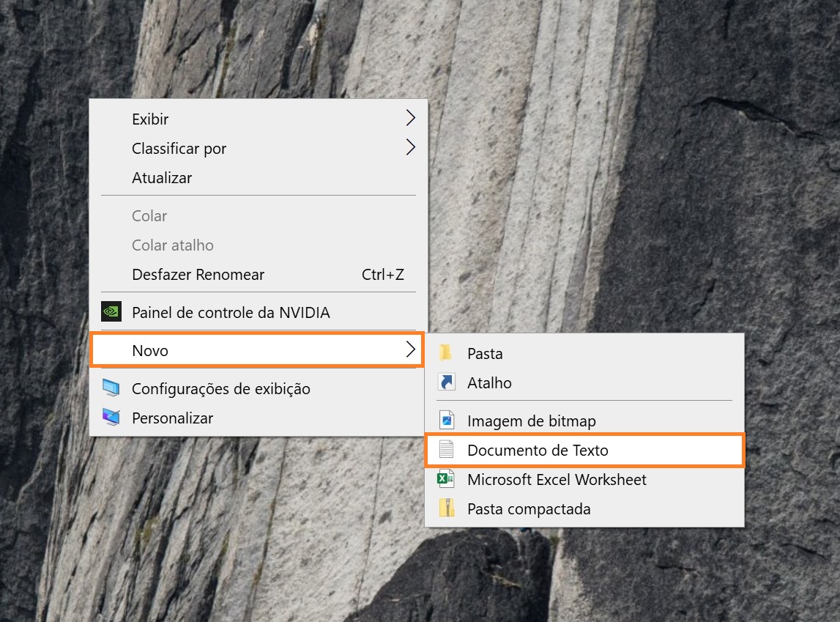The height and width of the screenshot is (622, 840).
Task: Click the Microsoft Excel Worksheet text label
Action: point(557,480)
